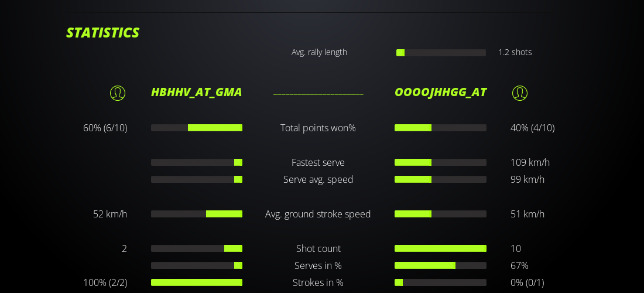Click the right player's profile icon

tap(520, 93)
